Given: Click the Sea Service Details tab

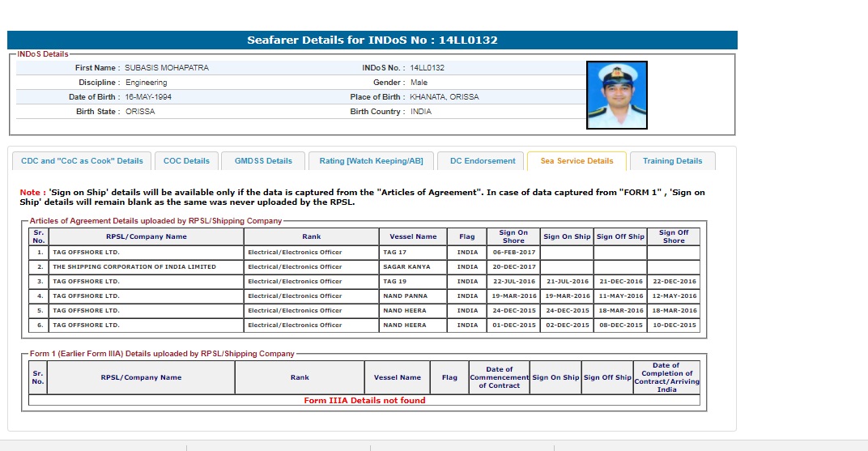Looking at the screenshot, I should click(x=577, y=161).
